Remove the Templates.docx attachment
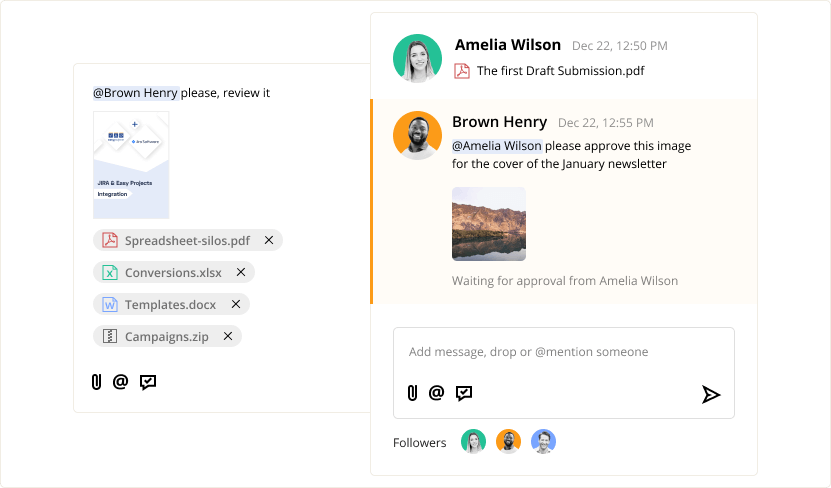Image resolution: width=831 pixels, height=488 pixels. pos(236,304)
